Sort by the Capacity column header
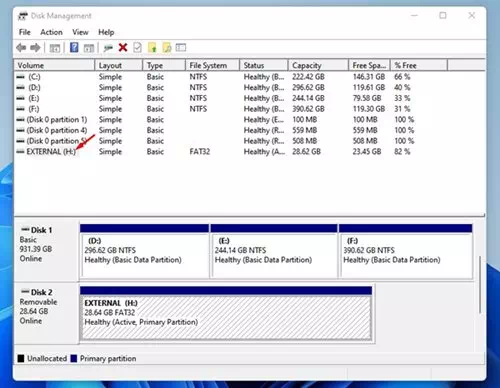The height and width of the screenshot is (388, 500). click(x=318, y=65)
